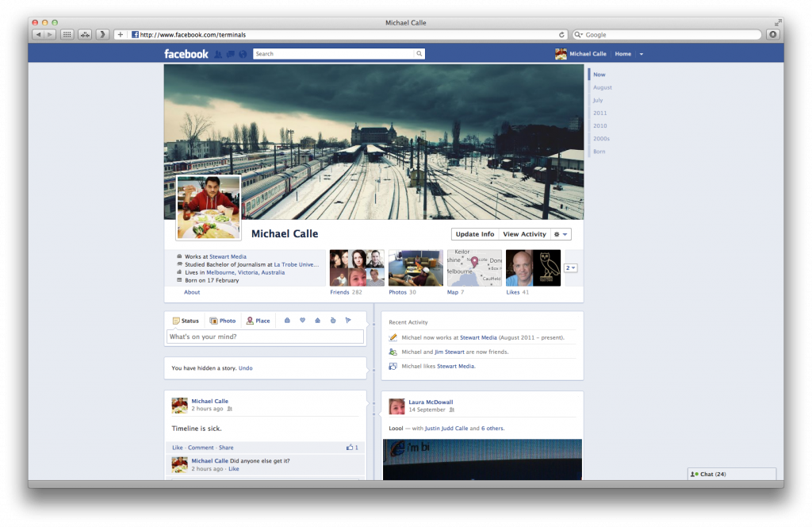Jump to Born on the timeline
Image resolution: width=812 pixels, height=527 pixels.
point(599,152)
